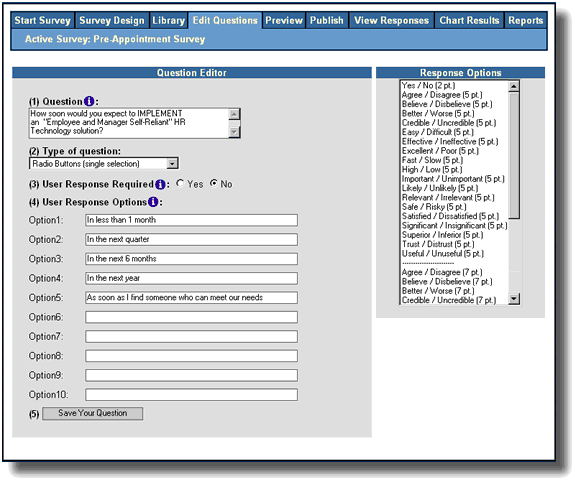Select 'Credible / Uncredible (7 pt.)' option

448,300
